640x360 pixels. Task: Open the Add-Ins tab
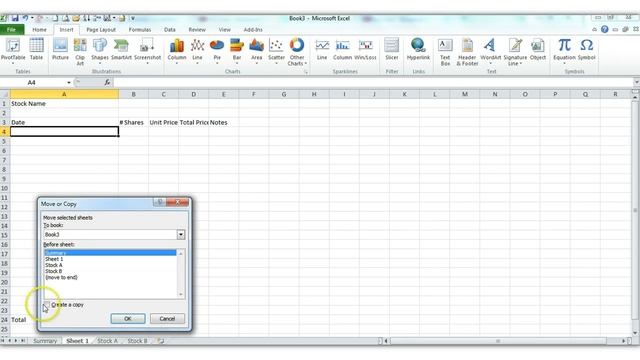pos(253,30)
